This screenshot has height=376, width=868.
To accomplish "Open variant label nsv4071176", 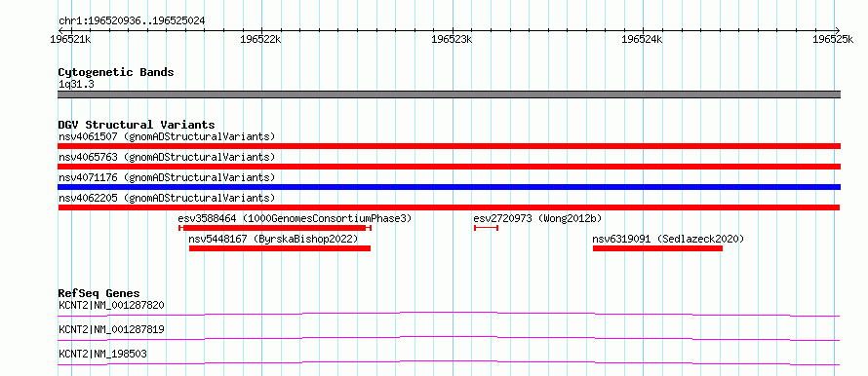I will (x=167, y=177).
